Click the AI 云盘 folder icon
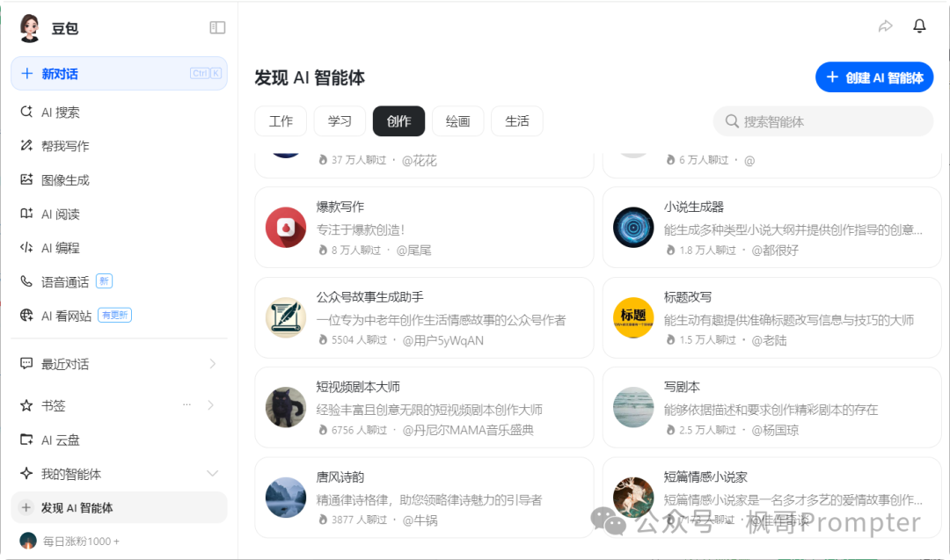Viewport: 950px width, 560px height. [x=26, y=440]
